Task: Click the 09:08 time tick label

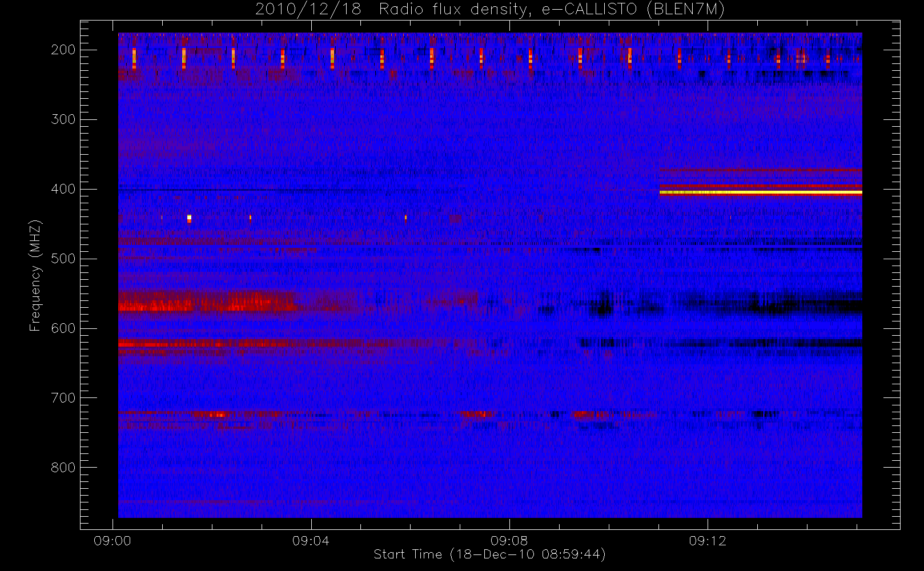Action: point(509,541)
